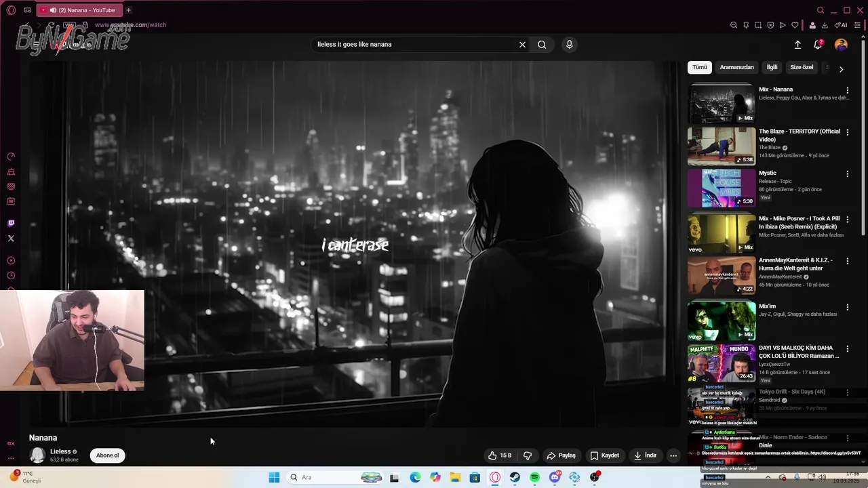Share the video via Paylaş
The image size is (868, 488).
coord(561,455)
